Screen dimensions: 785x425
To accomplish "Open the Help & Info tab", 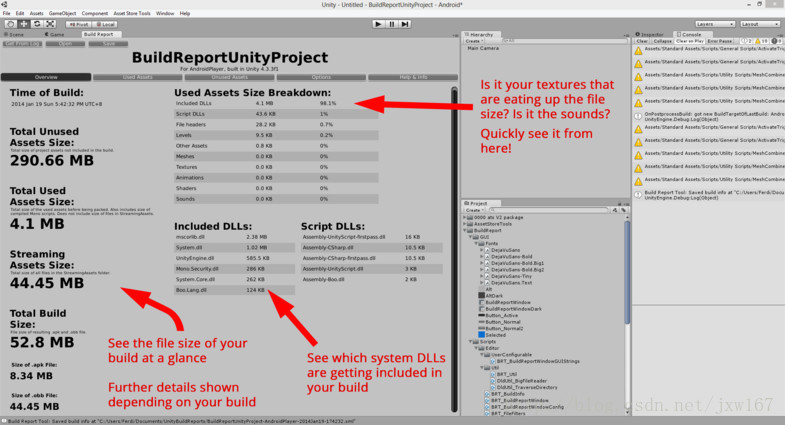I will (x=413, y=77).
